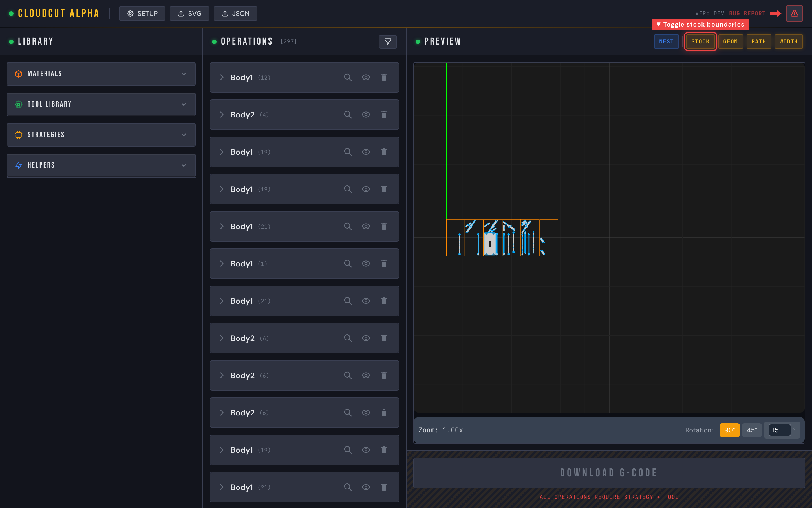Expand the Helpers section
Image resolution: width=812 pixels, height=508 pixels.
click(101, 165)
